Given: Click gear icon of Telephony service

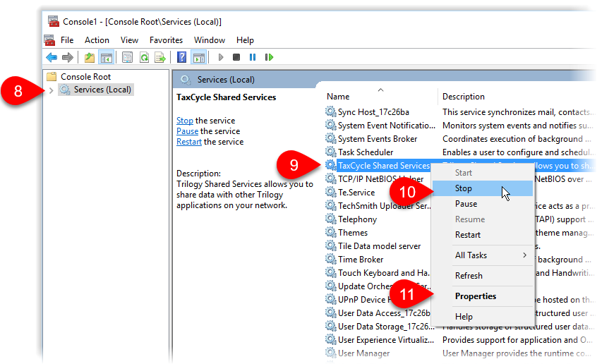Looking at the screenshot, I should 330,219.
